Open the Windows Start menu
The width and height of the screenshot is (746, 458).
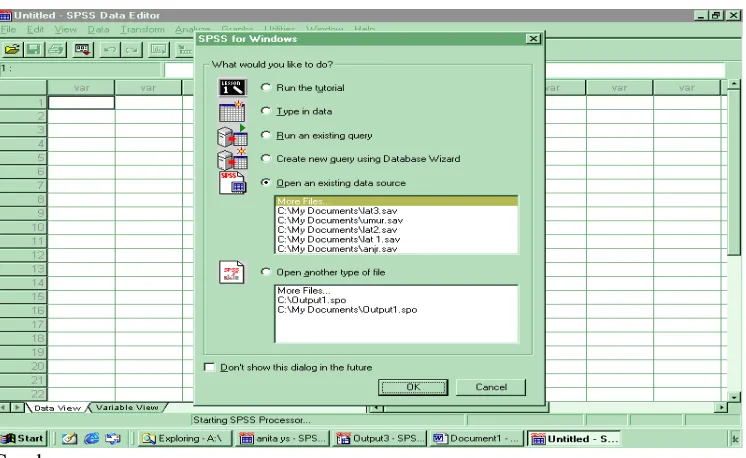point(24,439)
